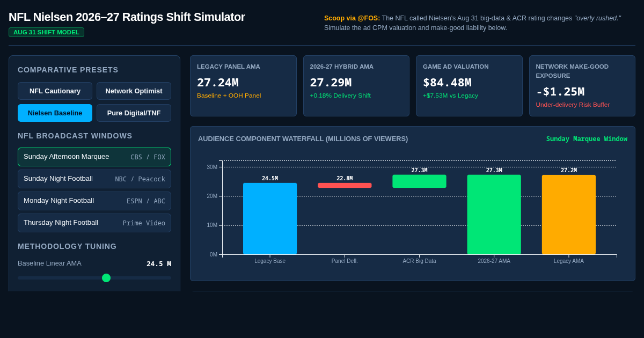Screen dimensions: 644x338
Task: Open the Monday Night Football window
Action: tap(94, 201)
